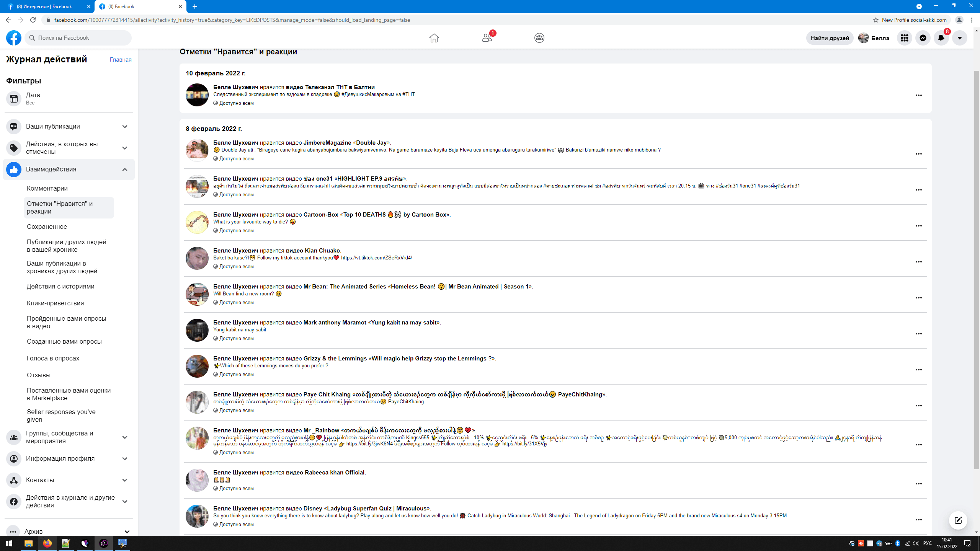Click the Белла profile button

pos(874,38)
